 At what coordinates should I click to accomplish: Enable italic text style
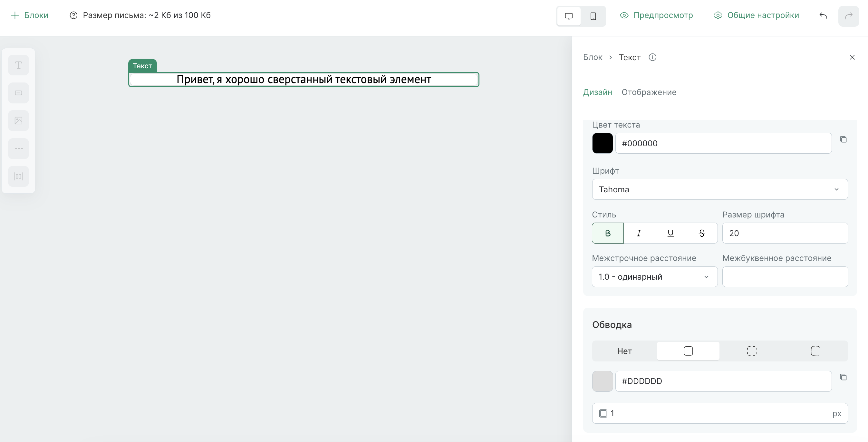[639, 233]
